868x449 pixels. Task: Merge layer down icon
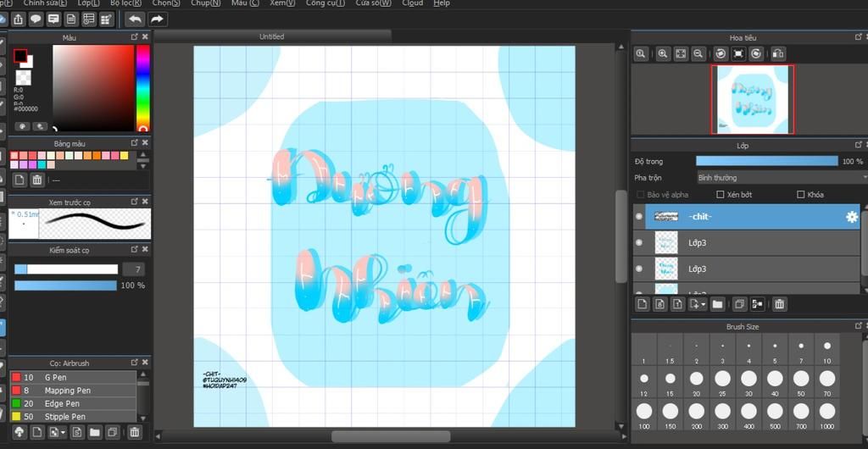(x=757, y=304)
